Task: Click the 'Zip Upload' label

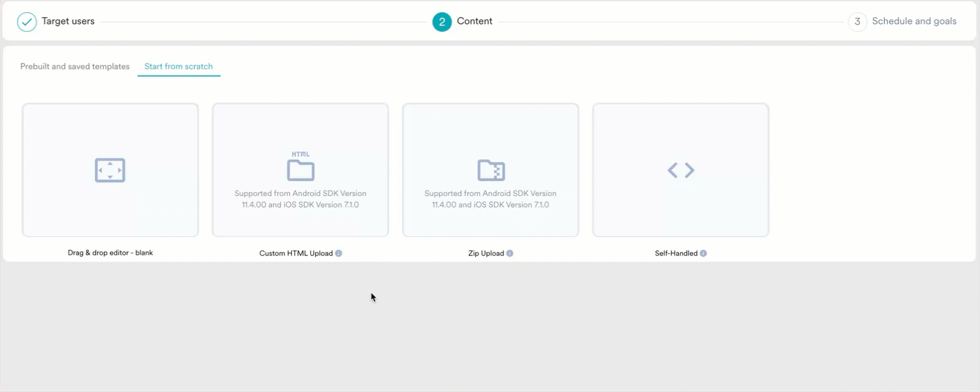Action: (486, 253)
